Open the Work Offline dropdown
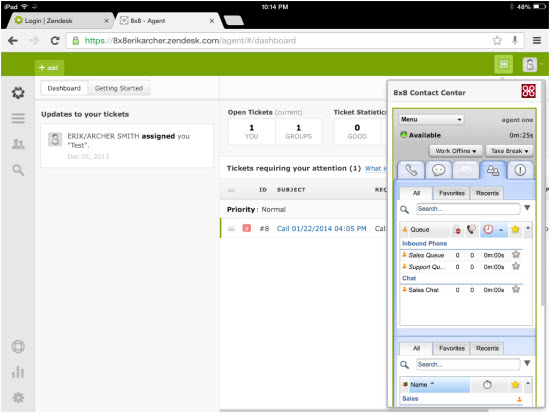This screenshot has width=550, height=413. 456,151
